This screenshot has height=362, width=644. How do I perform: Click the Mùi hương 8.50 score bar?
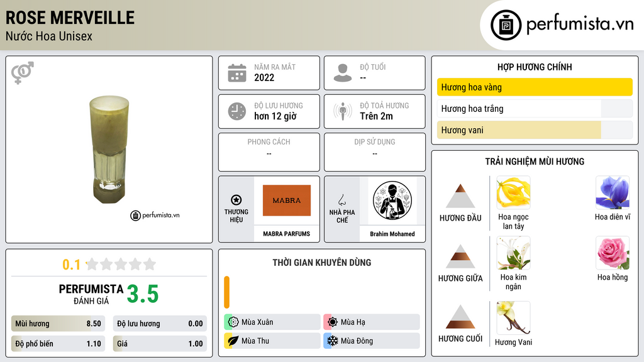coord(58,324)
